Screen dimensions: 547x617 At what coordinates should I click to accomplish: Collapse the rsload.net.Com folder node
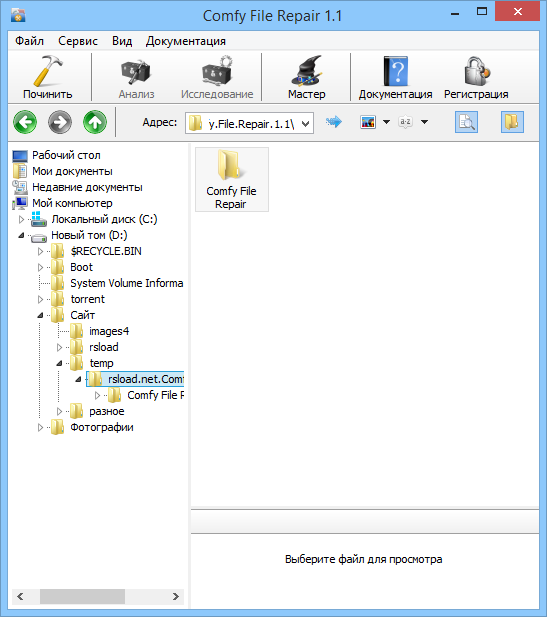78,379
